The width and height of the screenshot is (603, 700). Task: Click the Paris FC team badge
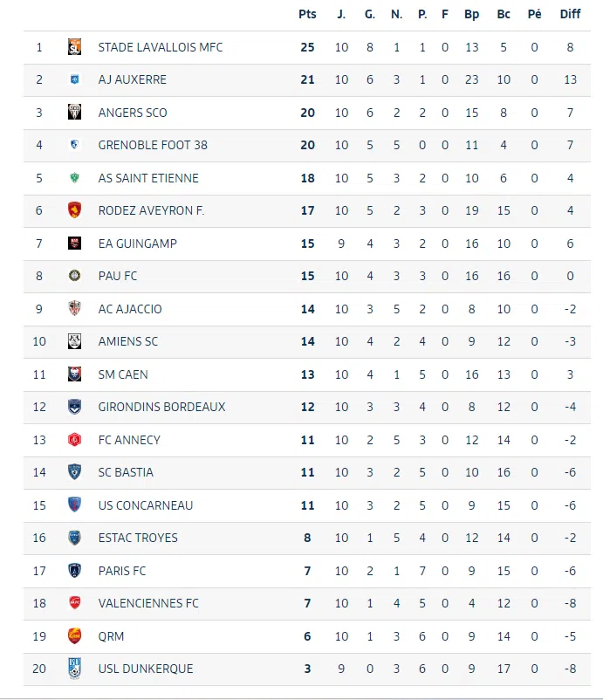pos(75,571)
